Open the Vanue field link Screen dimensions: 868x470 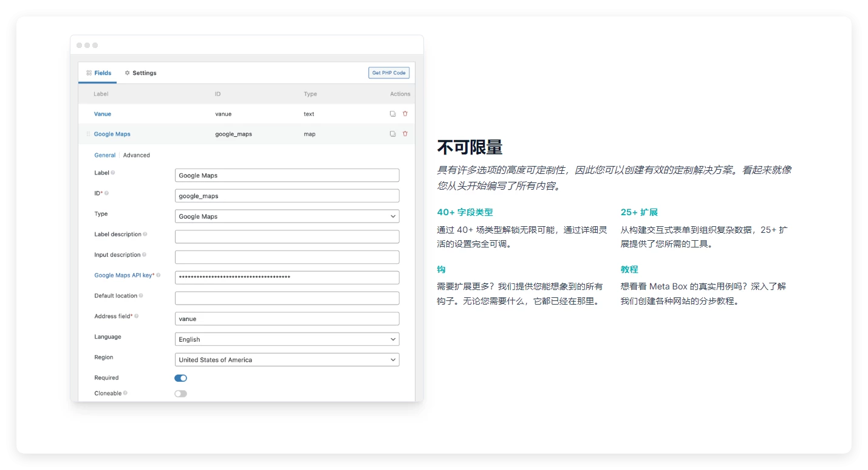coord(102,114)
